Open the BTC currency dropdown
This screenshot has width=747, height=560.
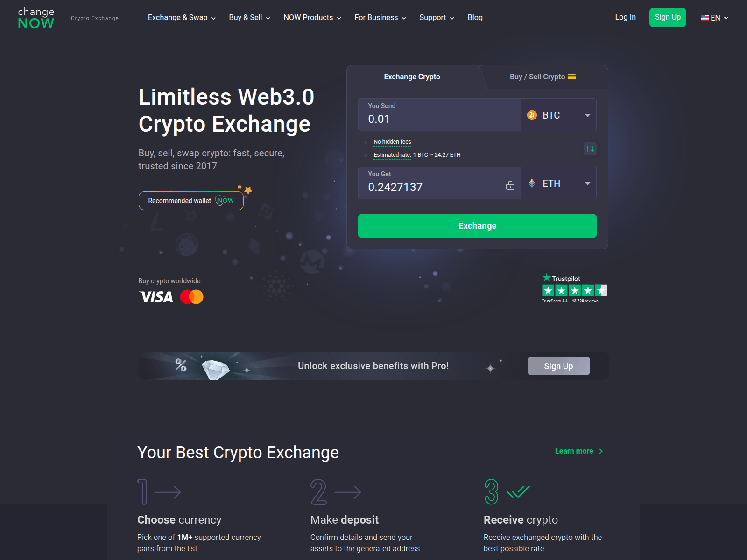(x=559, y=115)
